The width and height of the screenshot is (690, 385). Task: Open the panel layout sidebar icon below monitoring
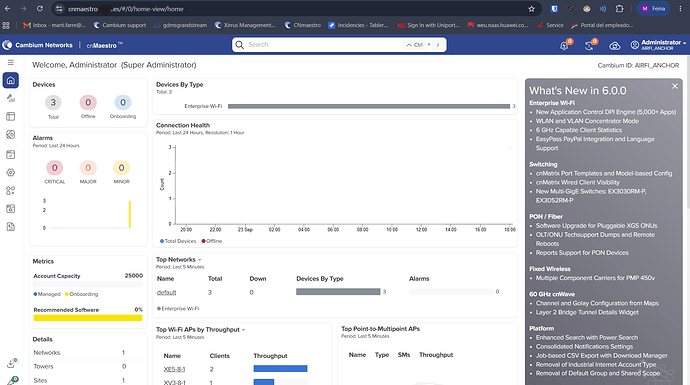pyautogui.click(x=11, y=116)
